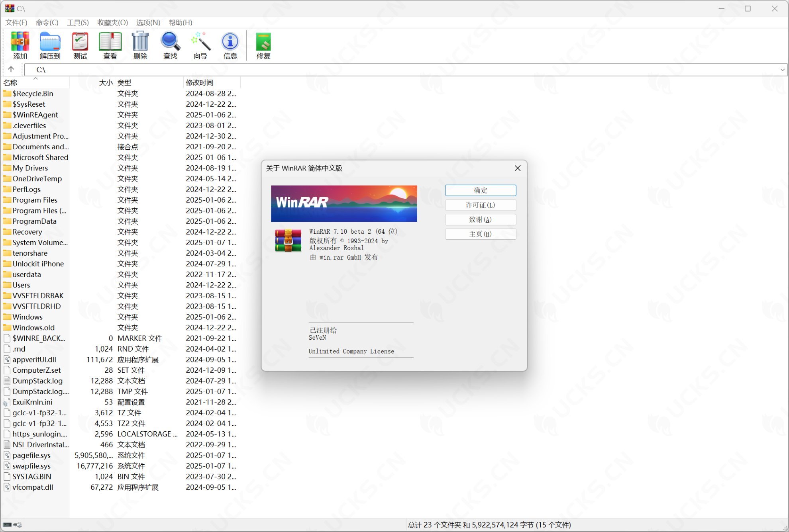Click the WinRAR title bar app icon
789x532 pixels.
tap(10, 8)
